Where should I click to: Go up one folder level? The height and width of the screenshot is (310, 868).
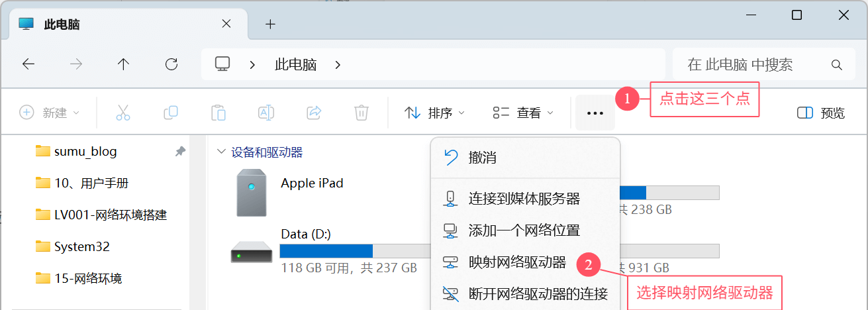(x=123, y=64)
